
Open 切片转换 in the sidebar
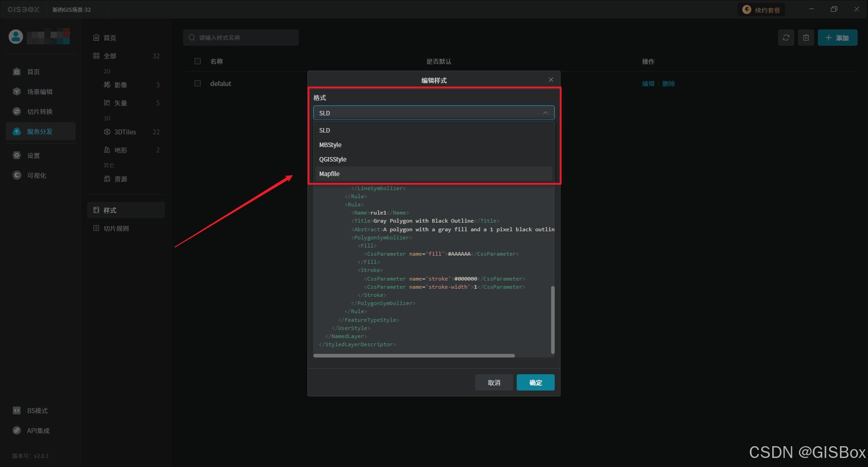click(x=40, y=111)
